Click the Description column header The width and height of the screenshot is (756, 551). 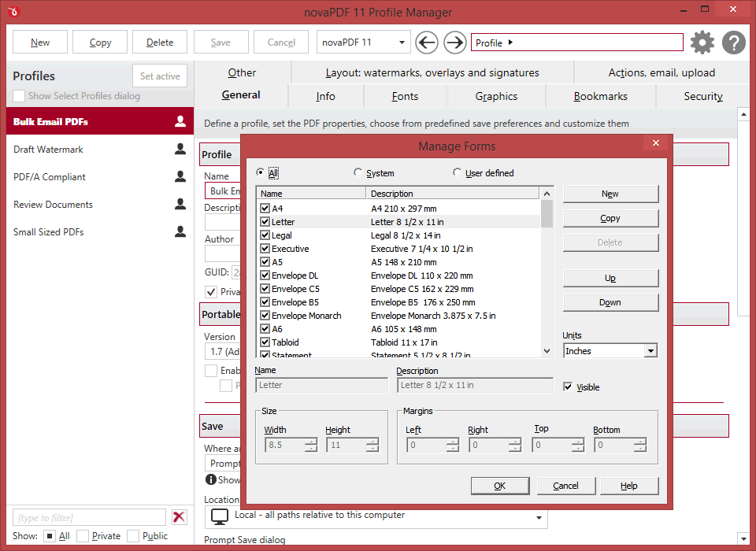click(453, 194)
